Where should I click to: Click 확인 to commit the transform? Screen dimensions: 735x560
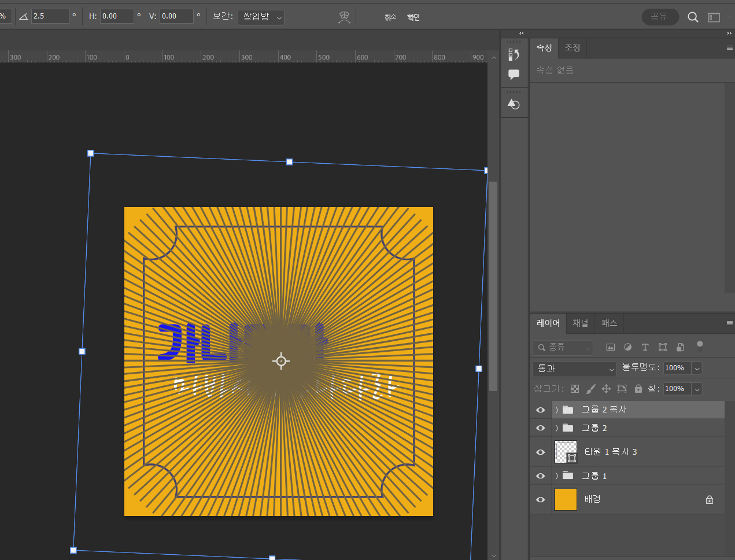coord(413,17)
